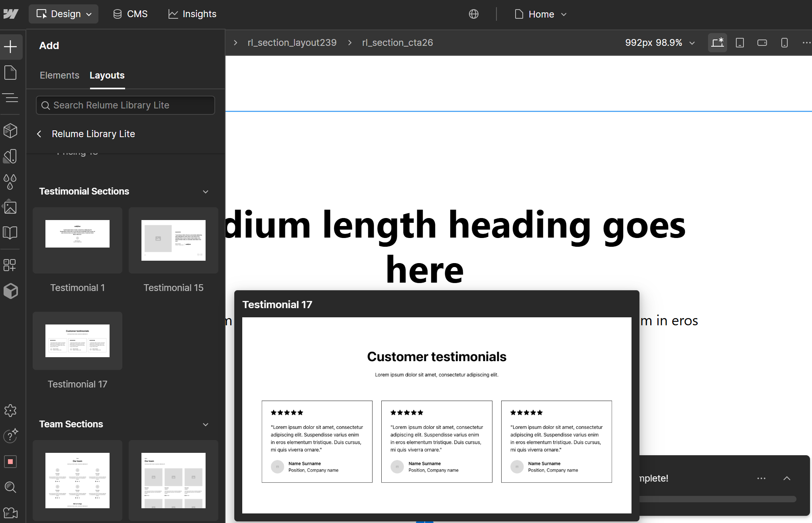The image size is (812, 523).
Task: Open the Assets image icon
Action: pyautogui.click(x=10, y=207)
